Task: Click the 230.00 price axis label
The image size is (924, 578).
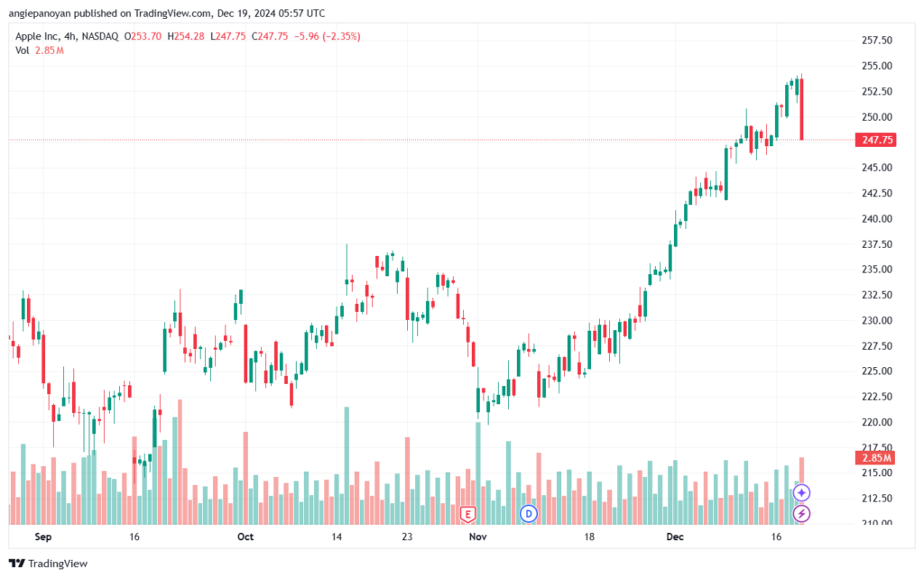Action: click(877, 321)
